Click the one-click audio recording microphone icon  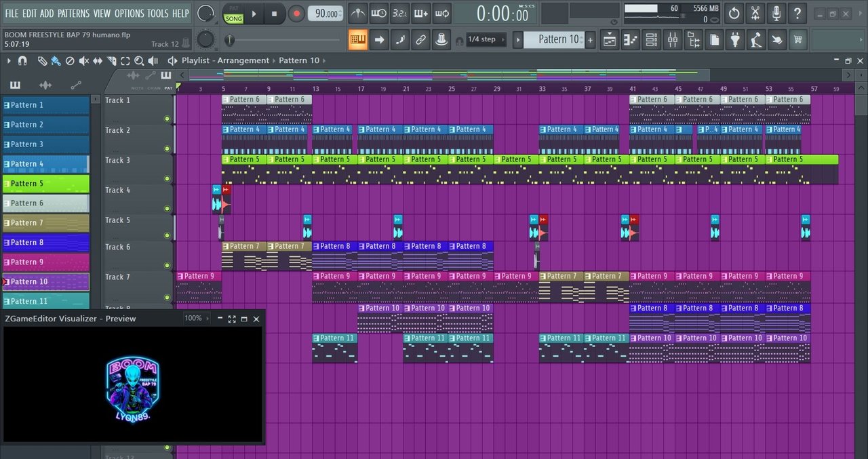tap(776, 13)
